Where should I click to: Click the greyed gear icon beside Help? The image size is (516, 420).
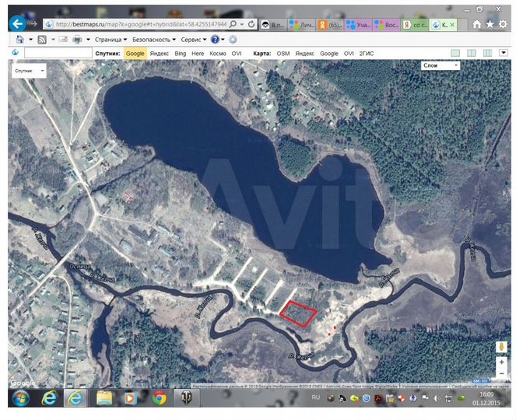tap(233, 40)
